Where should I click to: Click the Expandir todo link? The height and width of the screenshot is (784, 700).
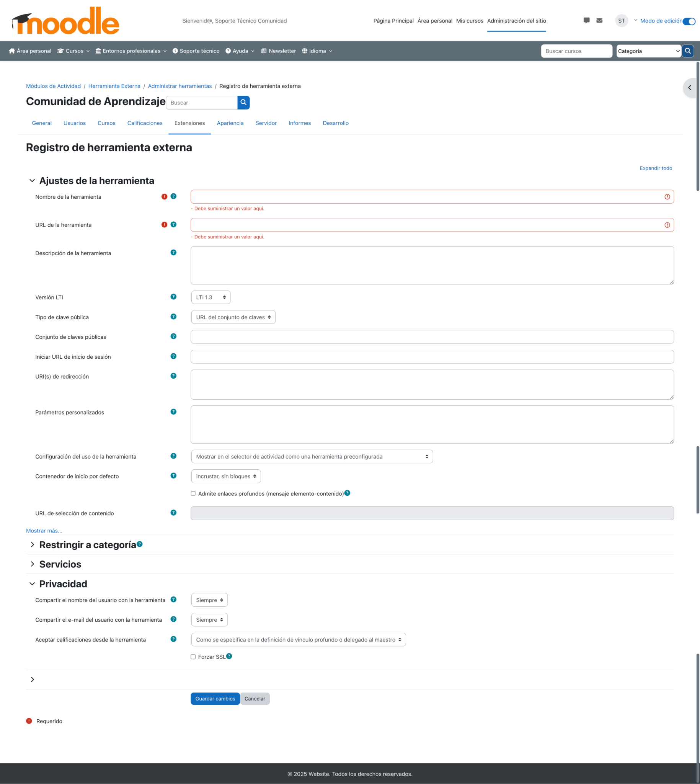tap(656, 168)
